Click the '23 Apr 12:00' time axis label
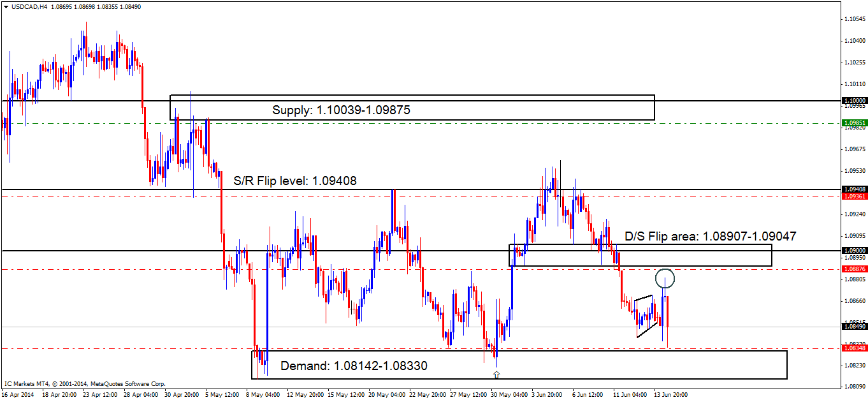Viewport: 868px width, 400px height. pos(100,395)
